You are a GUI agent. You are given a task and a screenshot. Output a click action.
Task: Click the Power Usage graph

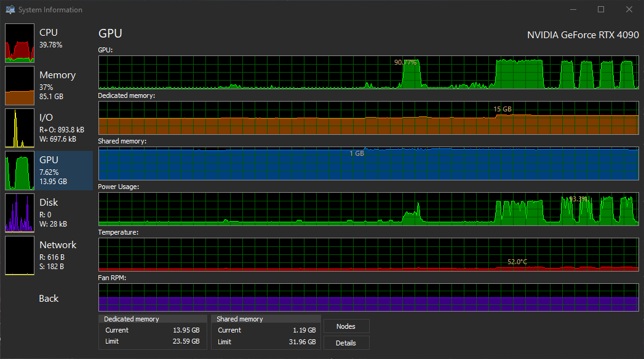368,209
